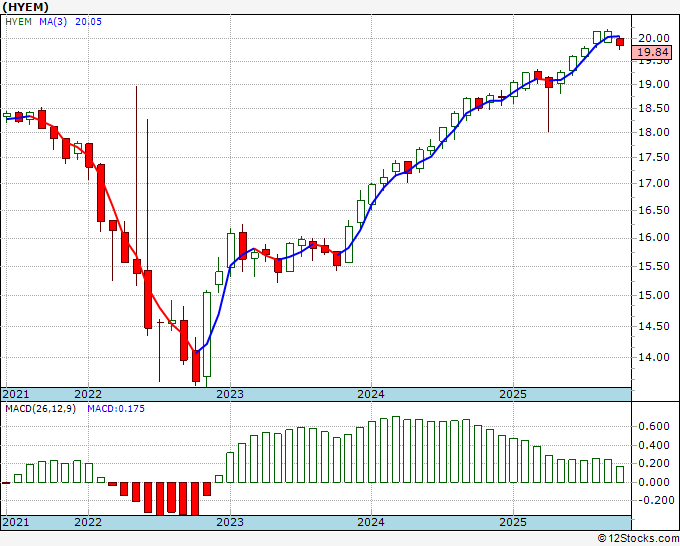Click 2021 on the MACD time axis
This screenshot has width=680, height=546.
pos(16,522)
